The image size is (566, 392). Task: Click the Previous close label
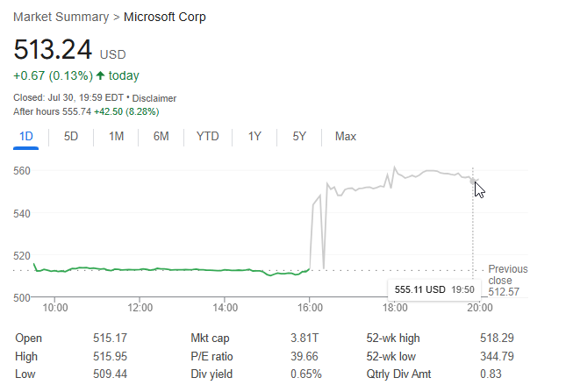pos(507,274)
